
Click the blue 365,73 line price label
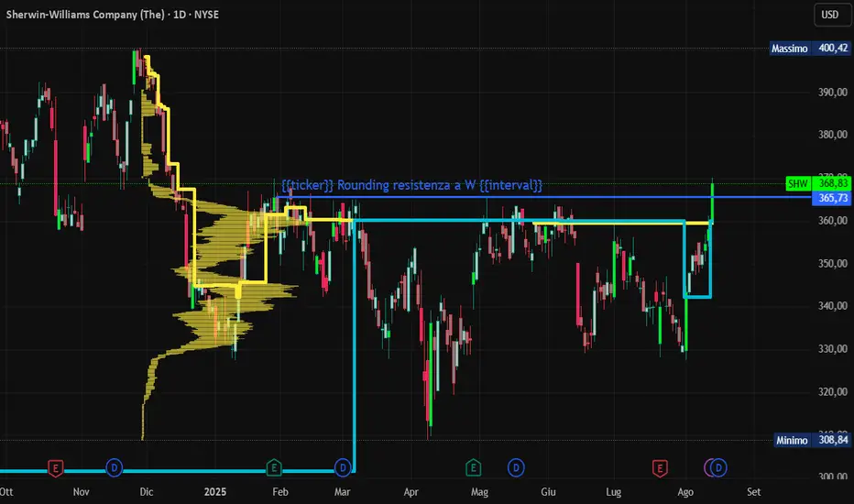(833, 198)
